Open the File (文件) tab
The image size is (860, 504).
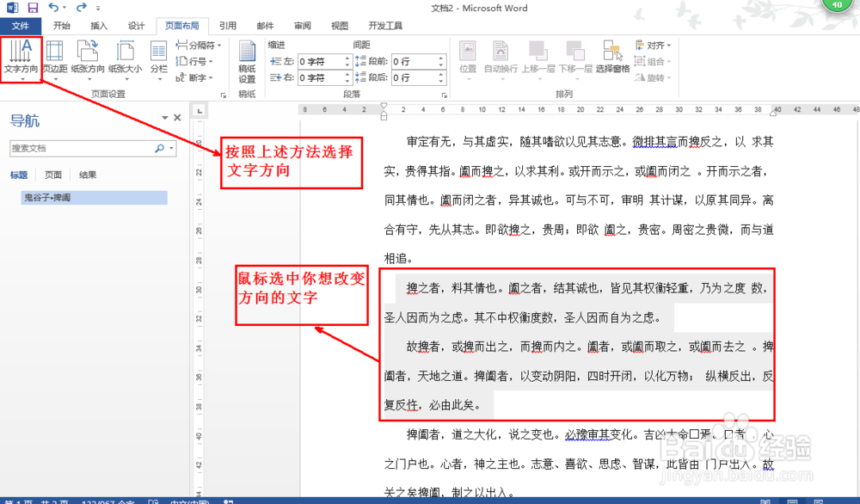pos(21,26)
